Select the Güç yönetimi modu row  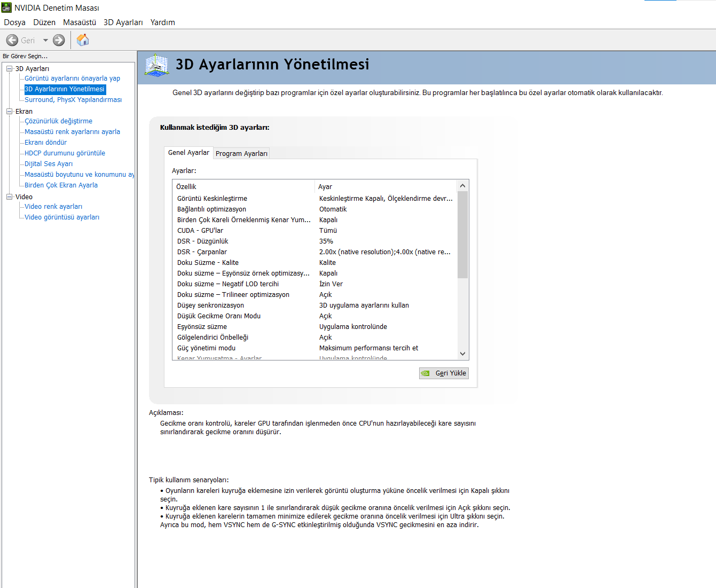[x=315, y=348]
